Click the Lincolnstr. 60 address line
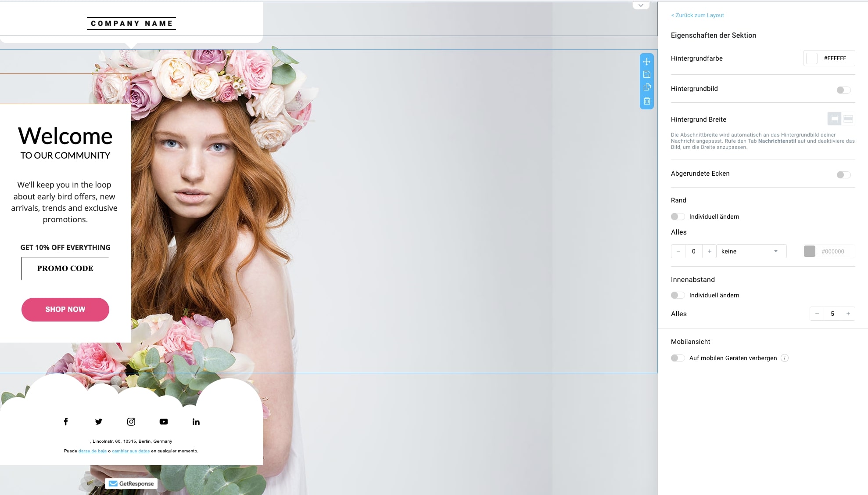Viewport: 868px width, 495px height. click(x=131, y=441)
